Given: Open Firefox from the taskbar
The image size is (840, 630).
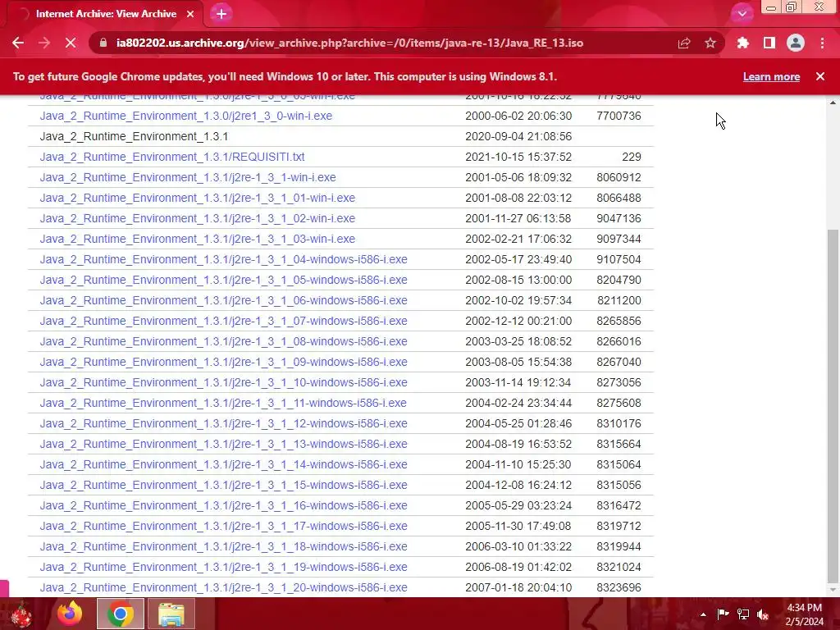Looking at the screenshot, I should click(x=70, y=614).
